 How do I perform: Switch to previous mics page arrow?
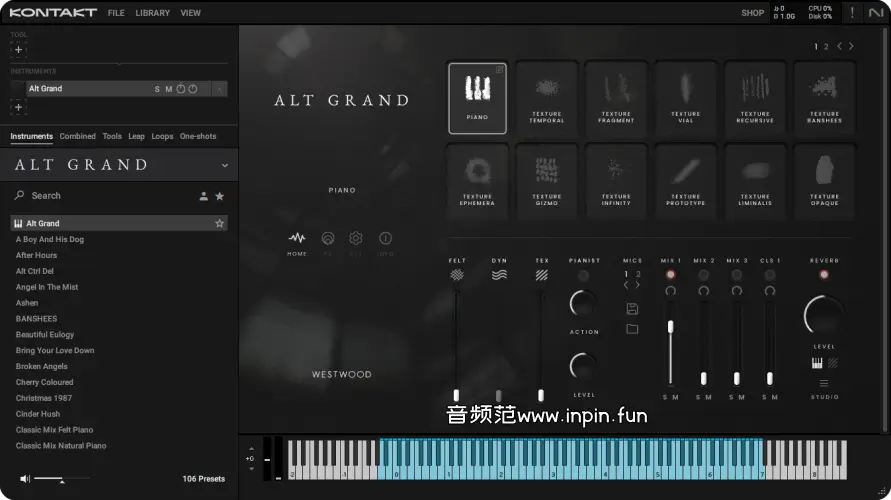[626, 285]
